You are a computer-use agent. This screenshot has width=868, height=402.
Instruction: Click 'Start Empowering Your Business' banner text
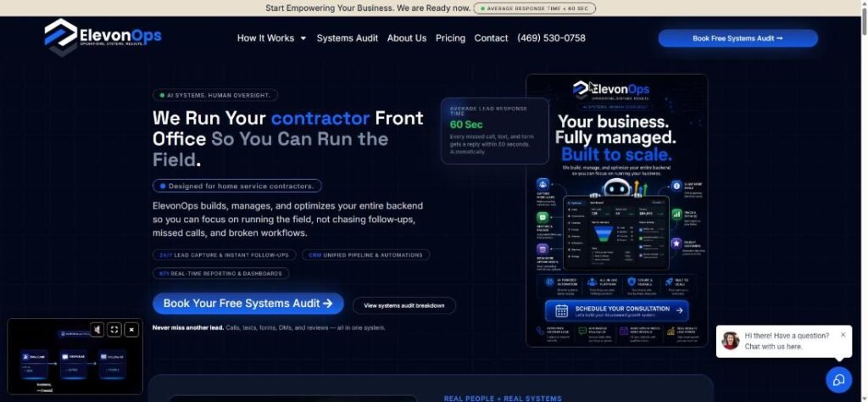pos(368,8)
